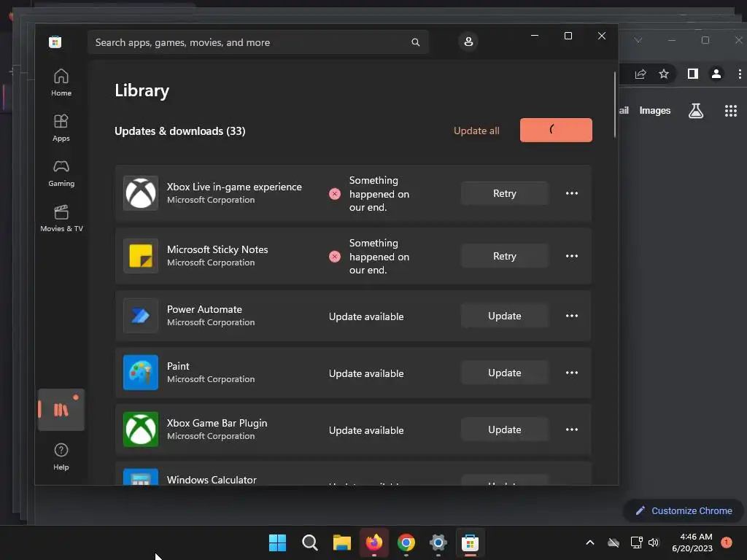Click the 'Power Automate' app title
Viewport: 747px width, 560px height.
point(204,309)
